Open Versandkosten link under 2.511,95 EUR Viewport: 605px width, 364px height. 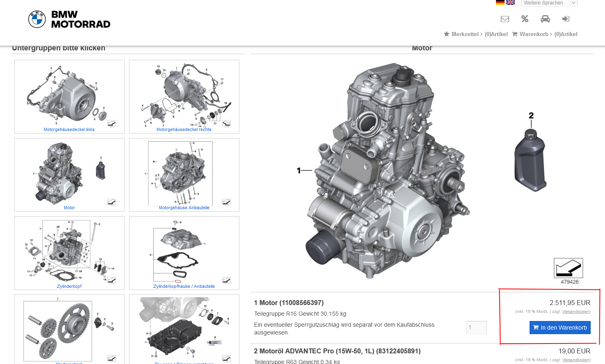[x=576, y=312]
